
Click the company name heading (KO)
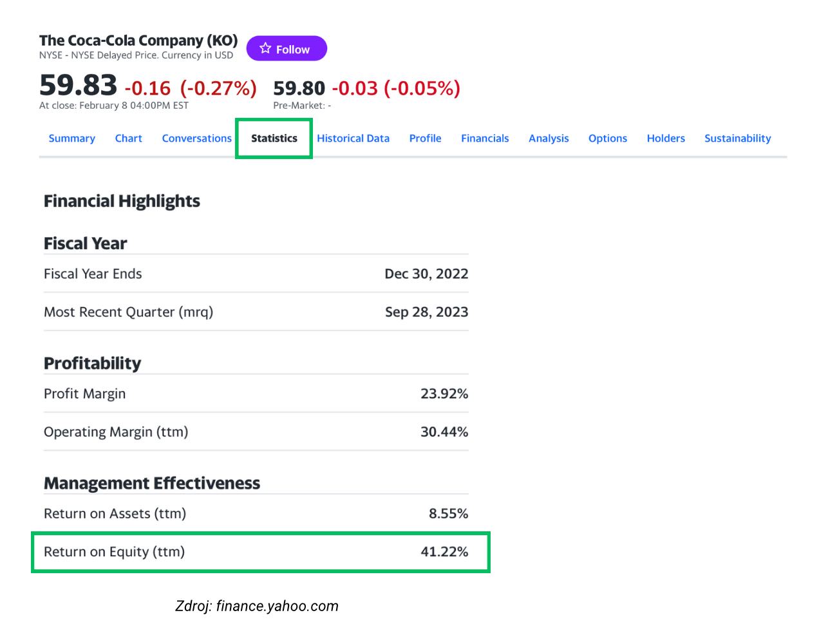click(138, 41)
